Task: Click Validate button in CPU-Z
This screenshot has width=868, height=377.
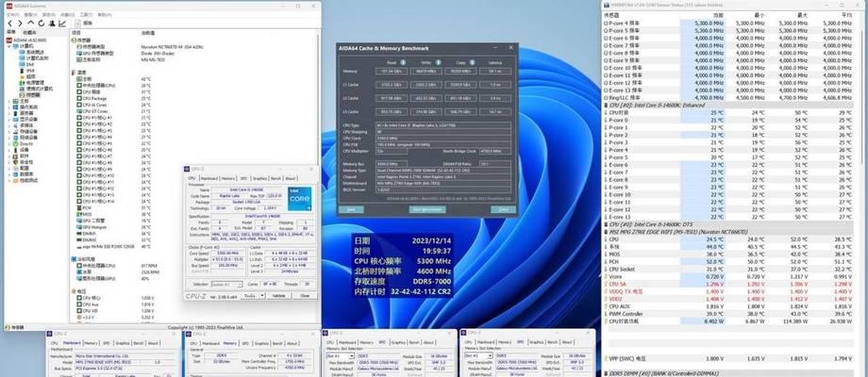Action: click(279, 296)
